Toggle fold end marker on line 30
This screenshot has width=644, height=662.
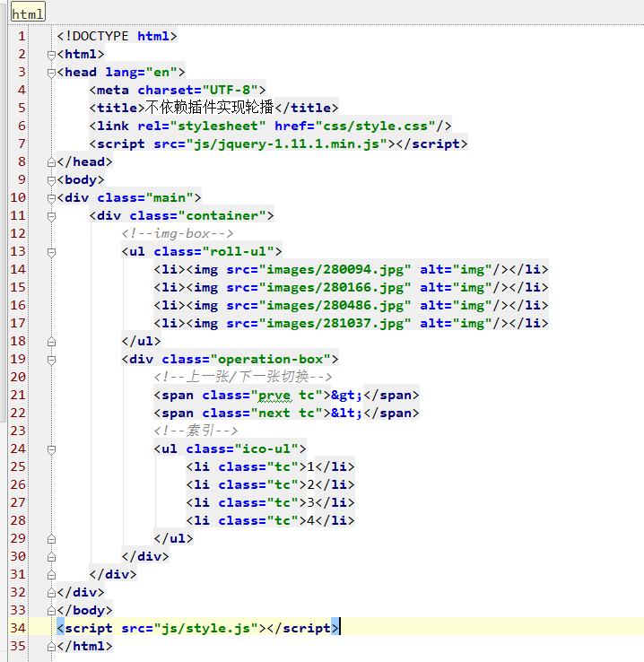51,557
